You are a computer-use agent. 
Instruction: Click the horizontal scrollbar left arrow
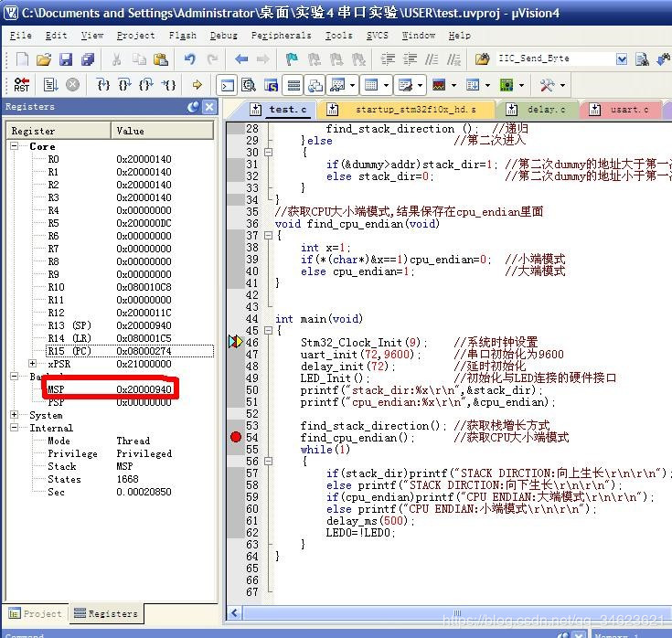point(235,612)
